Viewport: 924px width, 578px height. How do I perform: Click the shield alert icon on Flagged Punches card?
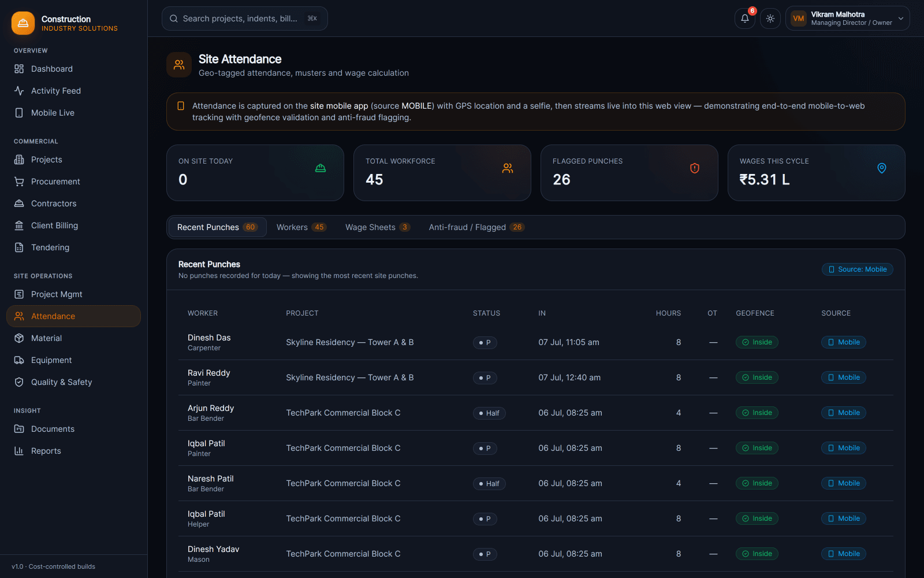click(x=695, y=168)
